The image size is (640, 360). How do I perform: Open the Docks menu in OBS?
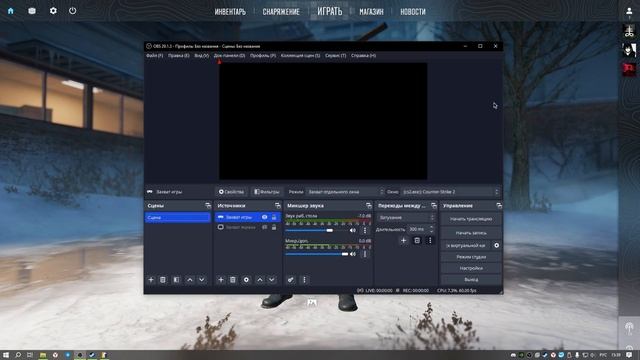pos(229,56)
